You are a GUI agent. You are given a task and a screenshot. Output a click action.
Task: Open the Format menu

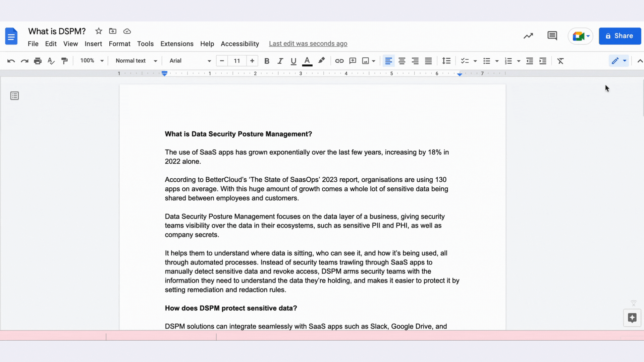pyautogui.click(x=119, y=44)
